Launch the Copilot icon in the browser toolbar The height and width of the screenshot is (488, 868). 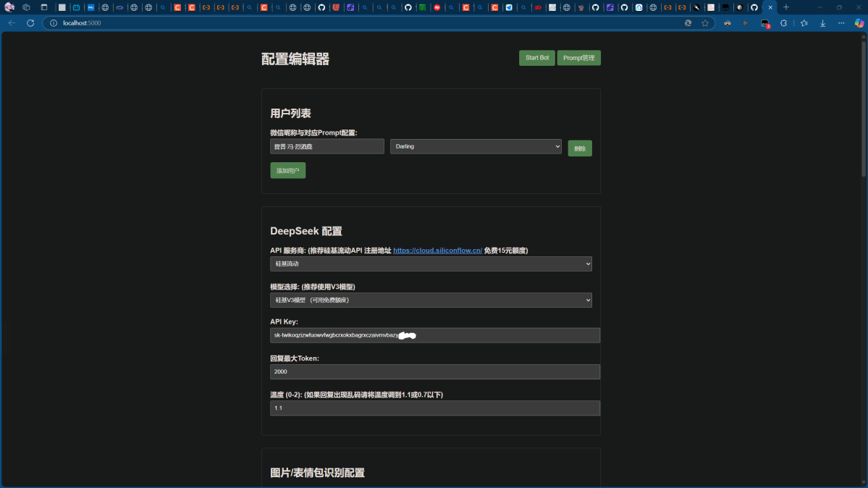pos(859,23)
